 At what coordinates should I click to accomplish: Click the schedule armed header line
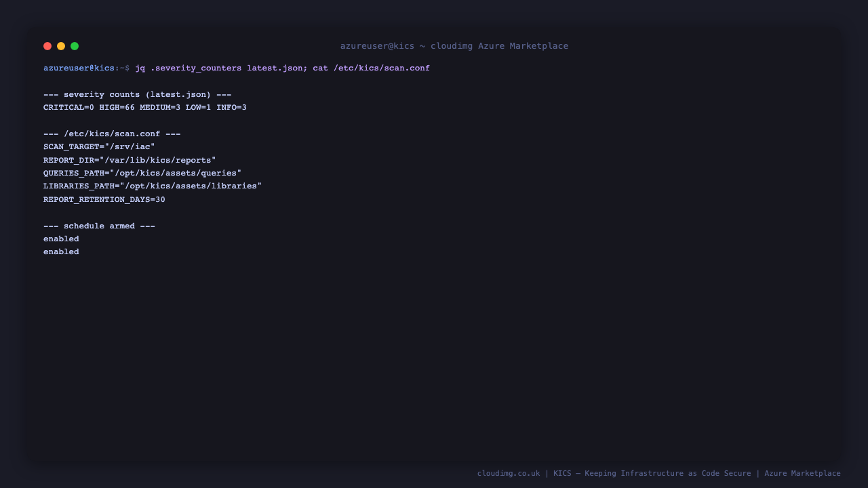pos(99,226)
